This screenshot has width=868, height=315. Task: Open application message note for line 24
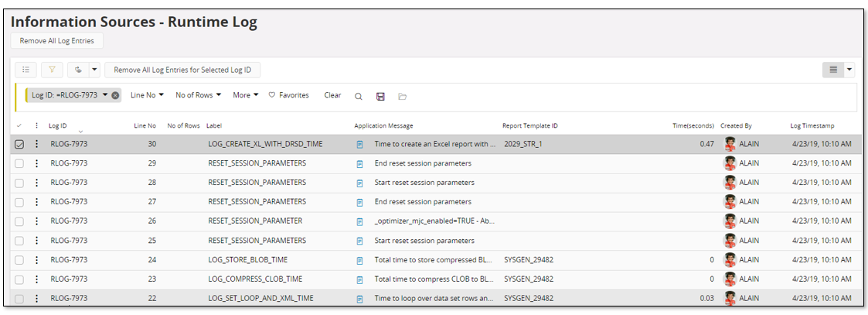[x=359, y=260]
